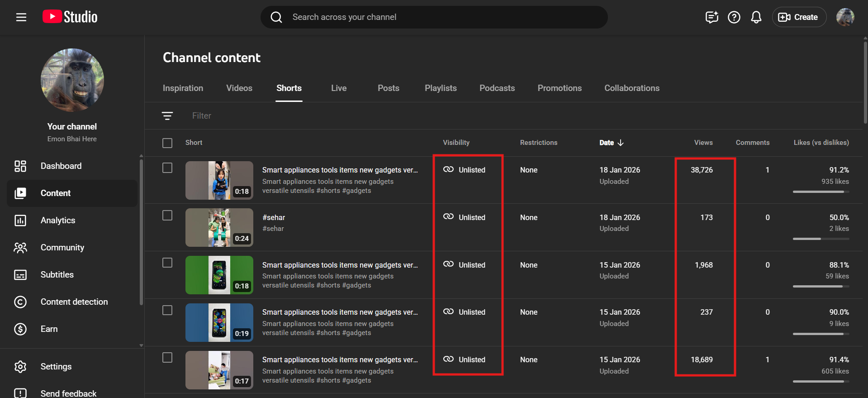Click the YouTube Studio logo

pyautogui.click(x=70, y=17)
